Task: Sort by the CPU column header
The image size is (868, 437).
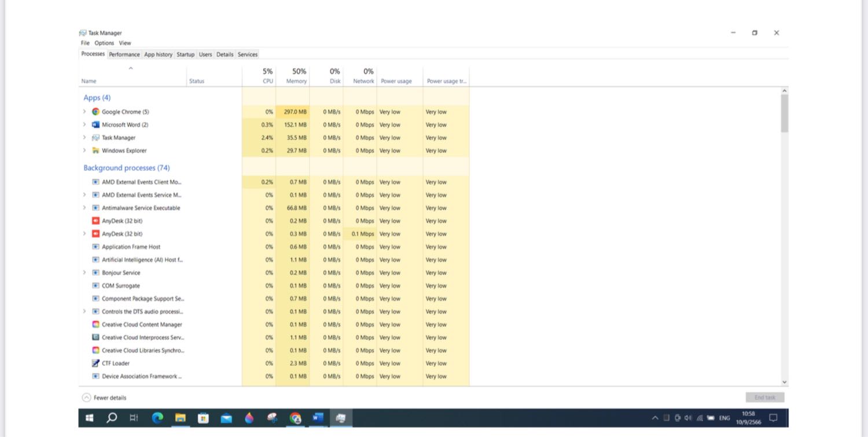Action: click(x=259, y=76)
